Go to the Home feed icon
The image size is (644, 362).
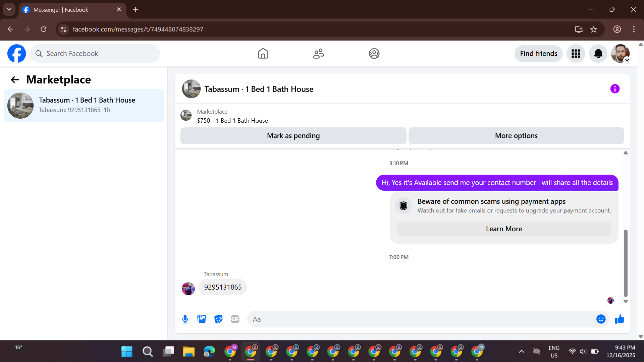[x=263, y=54]
